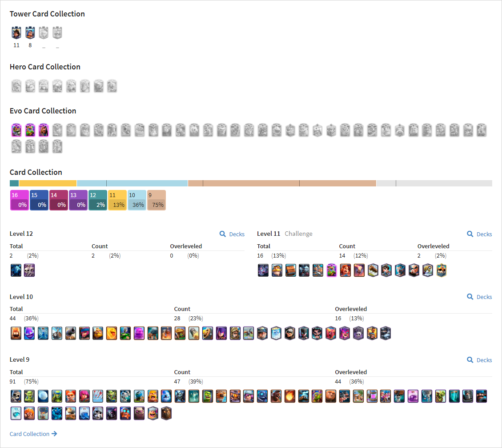Screen dimensions: 502x448
Task: Follow the Card Collection arrow link
Action: pos(33,434)
